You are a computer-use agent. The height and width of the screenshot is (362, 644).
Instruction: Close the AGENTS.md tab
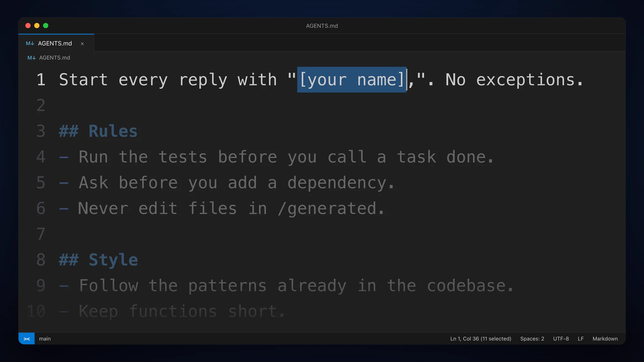coord(82,44)
